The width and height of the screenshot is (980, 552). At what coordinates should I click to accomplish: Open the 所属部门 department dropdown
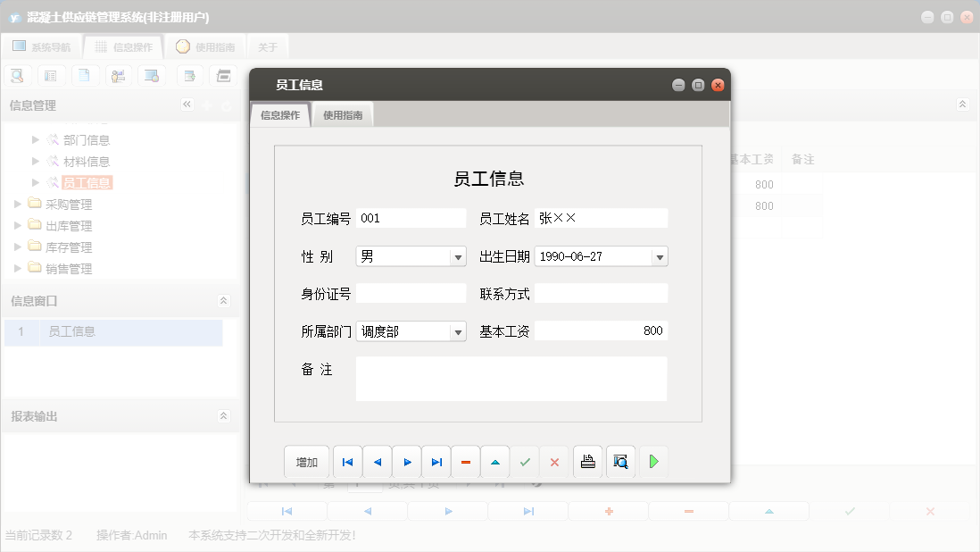pos(459,330)
